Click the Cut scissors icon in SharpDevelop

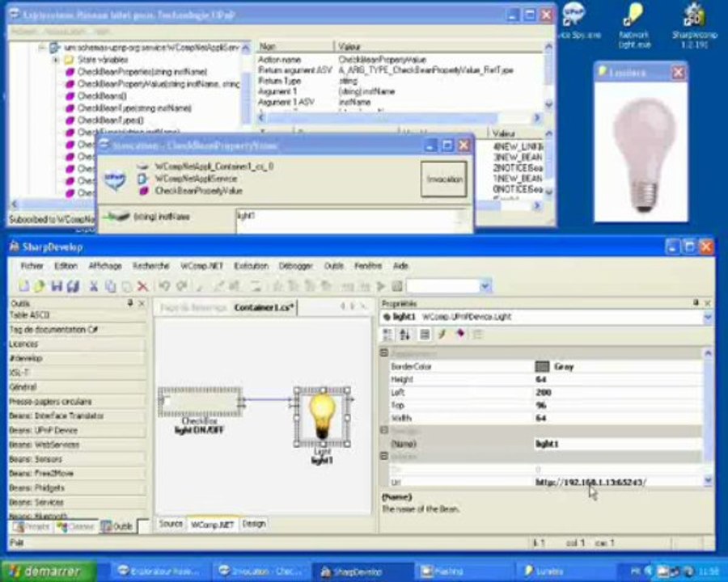(94, 286)
